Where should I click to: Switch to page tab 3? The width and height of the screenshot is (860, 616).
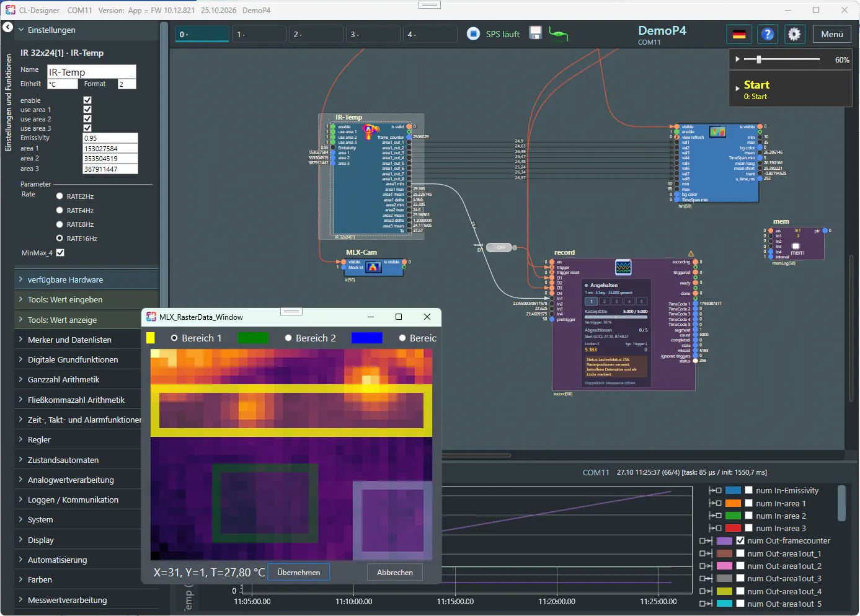point(373,34)
